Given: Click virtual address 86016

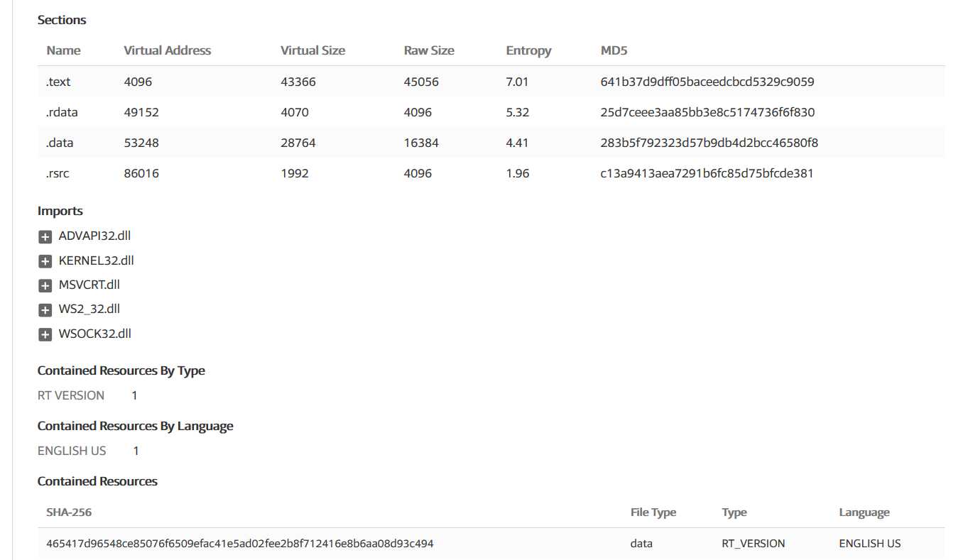Looking at the screenshot, I should tap(141, 173).
